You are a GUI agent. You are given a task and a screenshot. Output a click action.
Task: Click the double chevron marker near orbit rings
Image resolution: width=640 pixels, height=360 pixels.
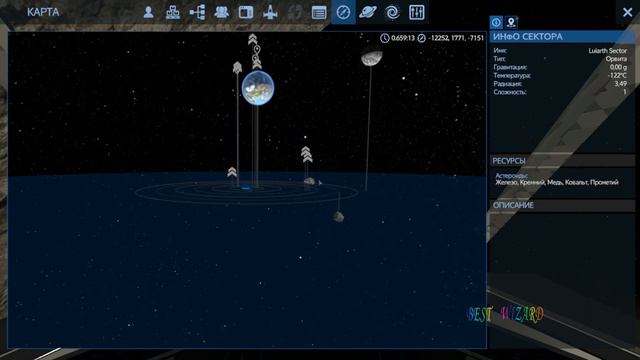tap(232, 172)
